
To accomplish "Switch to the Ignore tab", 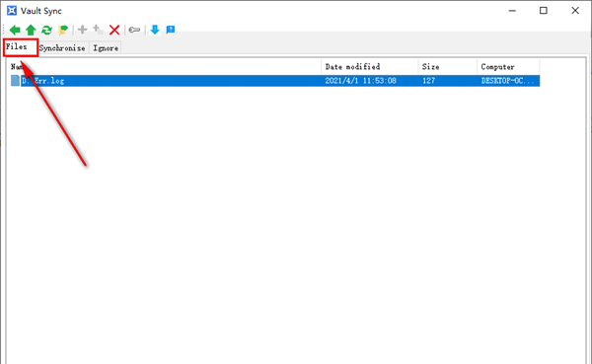I will [106, 48].
